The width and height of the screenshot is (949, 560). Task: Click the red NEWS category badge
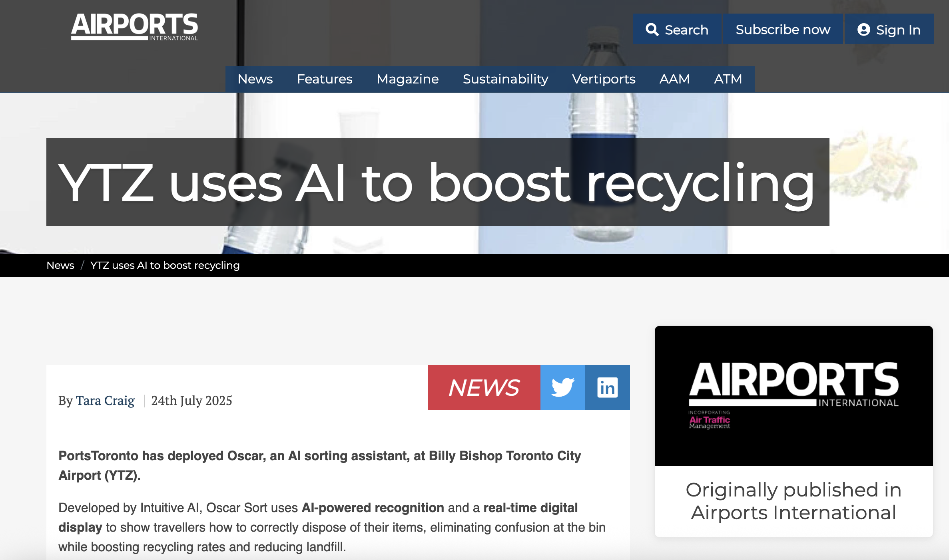click(483, 387)
